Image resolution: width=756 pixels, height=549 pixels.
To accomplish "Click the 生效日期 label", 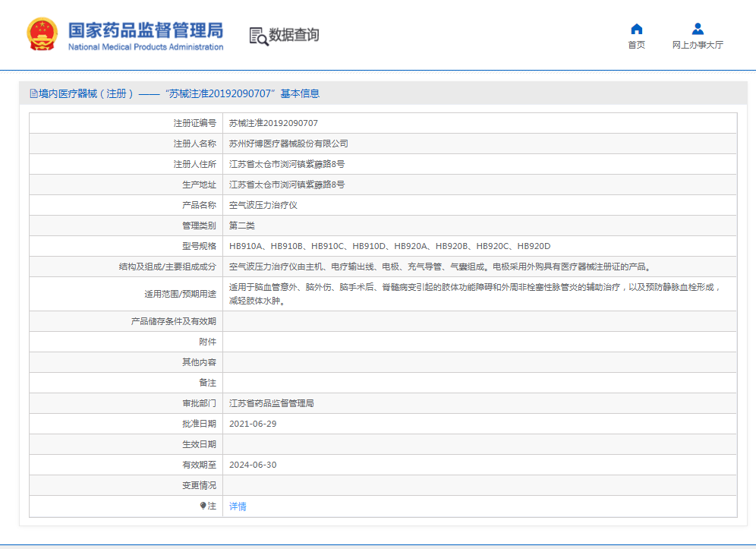I will (199, 444).
